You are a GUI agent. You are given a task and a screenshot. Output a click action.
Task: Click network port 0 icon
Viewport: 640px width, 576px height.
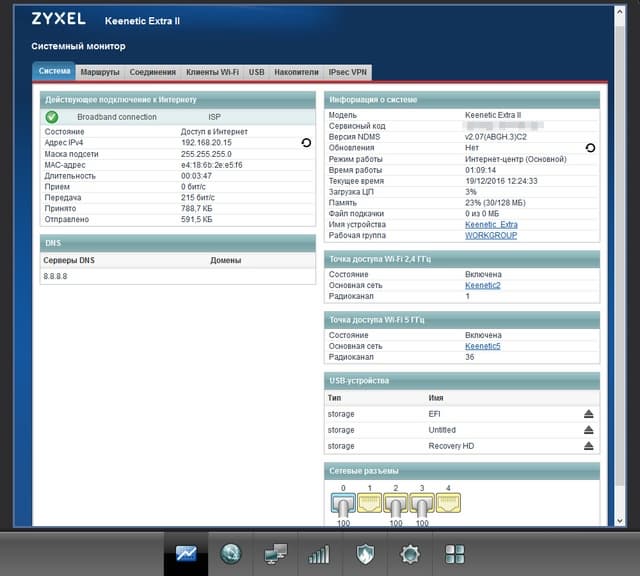[x=343, y=503]
